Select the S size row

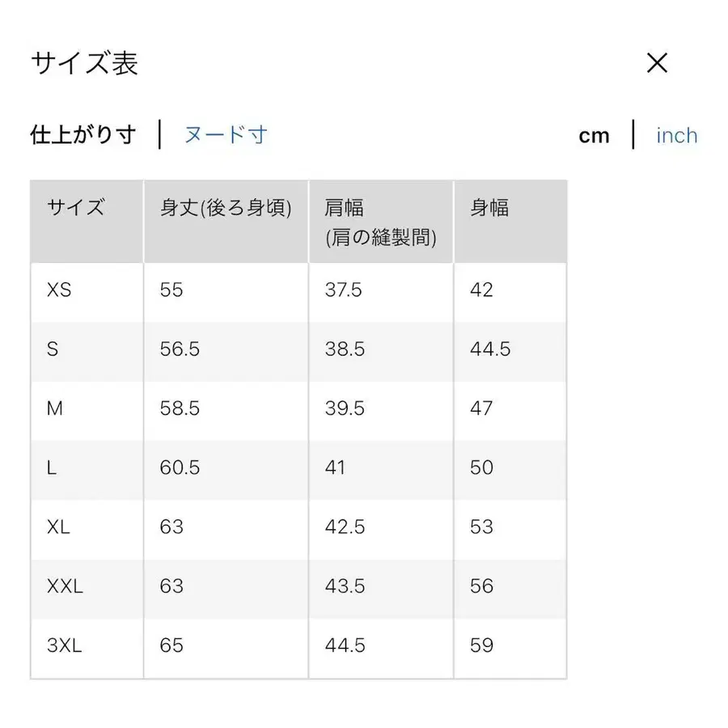point(53,349)
